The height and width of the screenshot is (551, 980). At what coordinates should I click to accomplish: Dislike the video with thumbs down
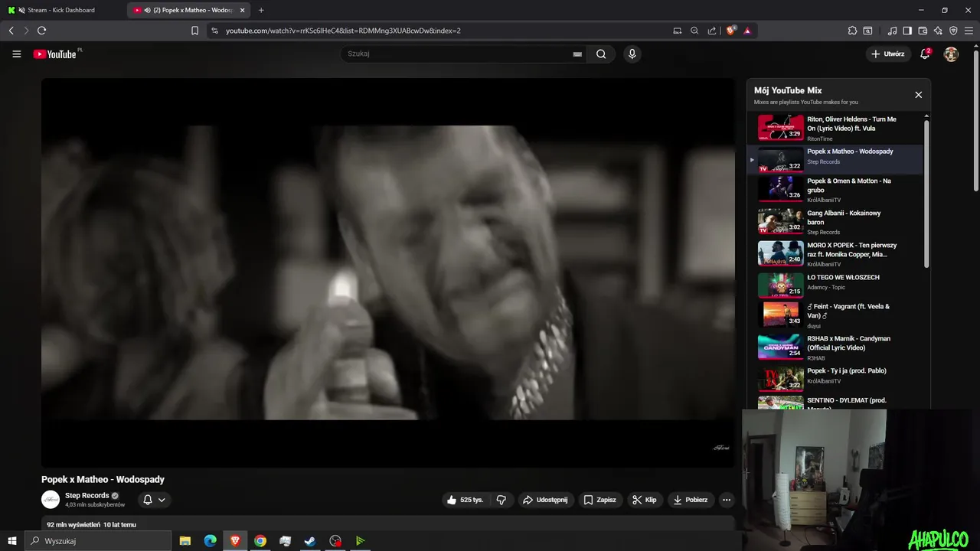(x=501, y=500)
